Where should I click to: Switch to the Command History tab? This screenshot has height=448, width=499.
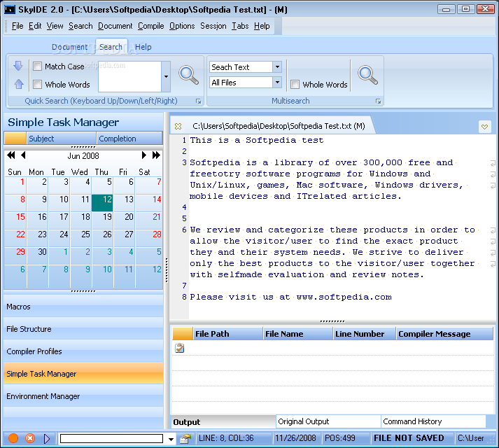[433, 421]
